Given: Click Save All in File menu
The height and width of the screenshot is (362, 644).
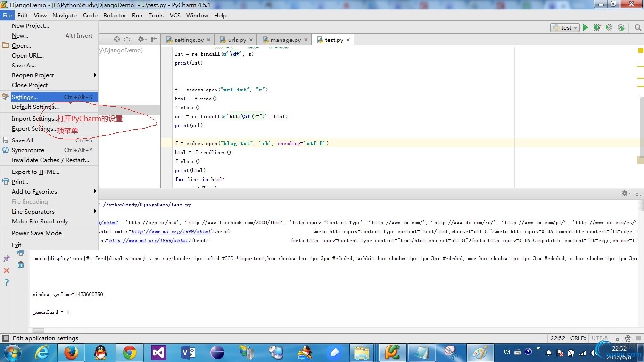Looking at the screenshot, I should [x=49, y=140].
